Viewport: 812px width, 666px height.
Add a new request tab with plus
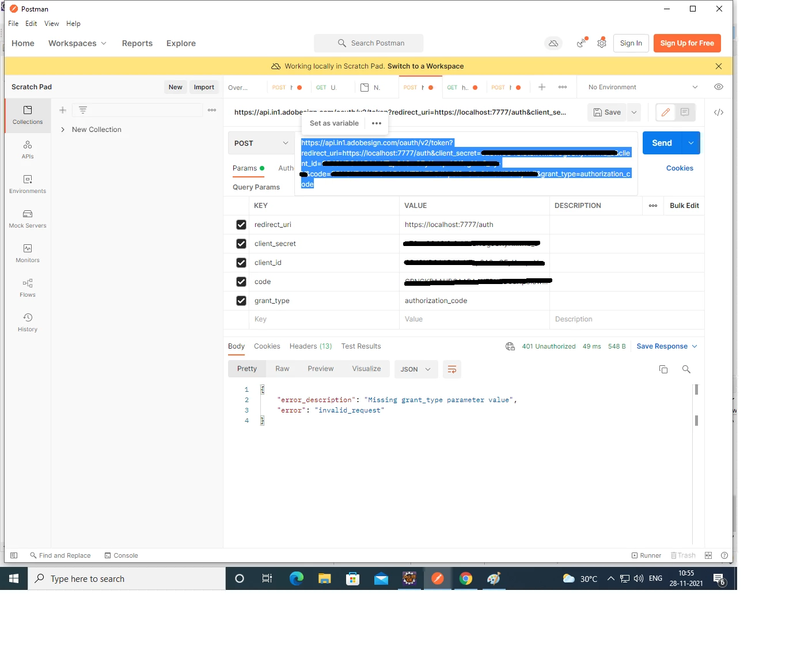pos(542,87)
